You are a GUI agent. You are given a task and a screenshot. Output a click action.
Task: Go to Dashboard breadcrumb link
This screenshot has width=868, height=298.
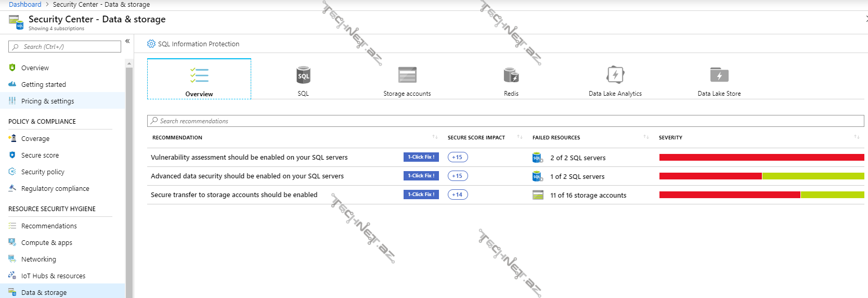[x=25, y=5]
